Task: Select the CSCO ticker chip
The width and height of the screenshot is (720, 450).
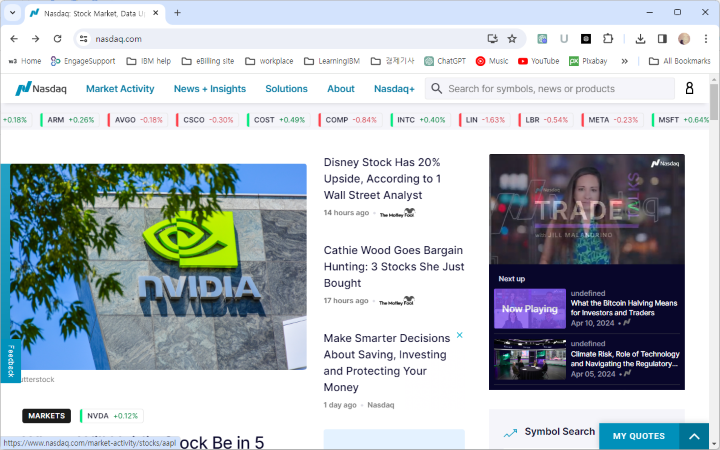Action: click(x=207, y=120)
